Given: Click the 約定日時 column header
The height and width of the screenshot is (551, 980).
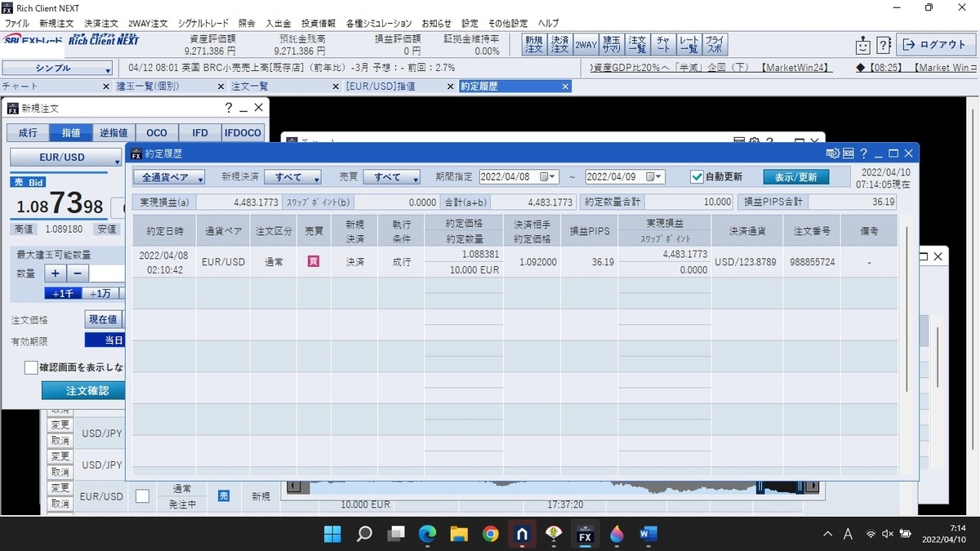Looking at the screenshot, I should pos(164,231).
